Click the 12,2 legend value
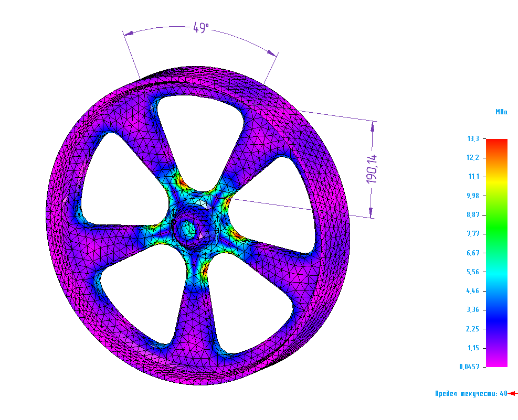Image resolution: width=518 pixels, height=420 pixels. (473, 158)
